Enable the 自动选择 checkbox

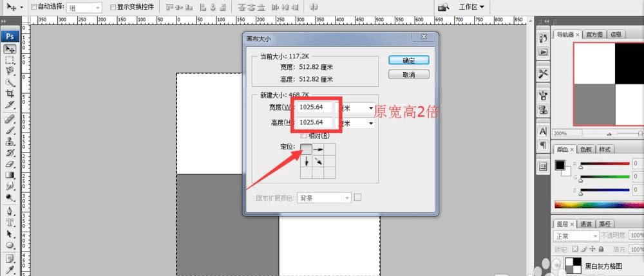tap(34, 7)
